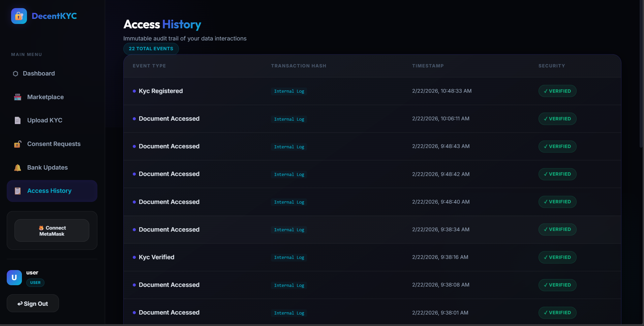Go to Consent Requests page
The height and width of the screenshot is (326, 644).
pyautogui.click(x=54, y=144)
